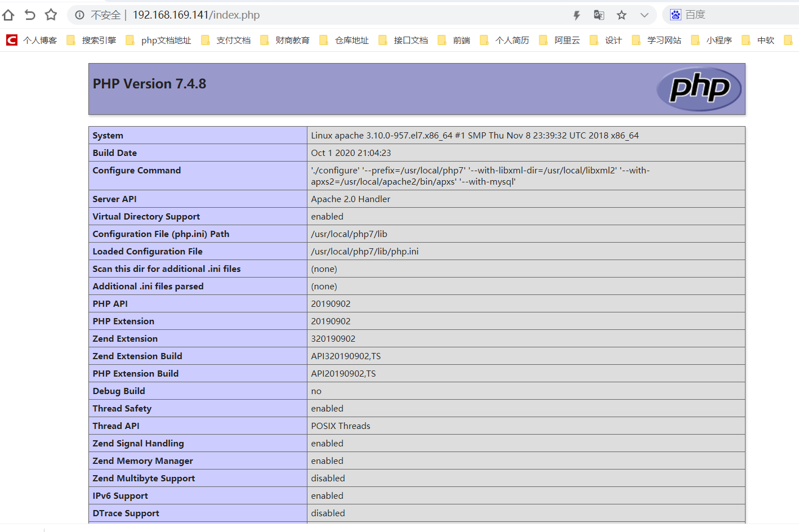This screenshot has width=799, height=532.
Task: Click the 不安全 site info icon
Action: 79,15
